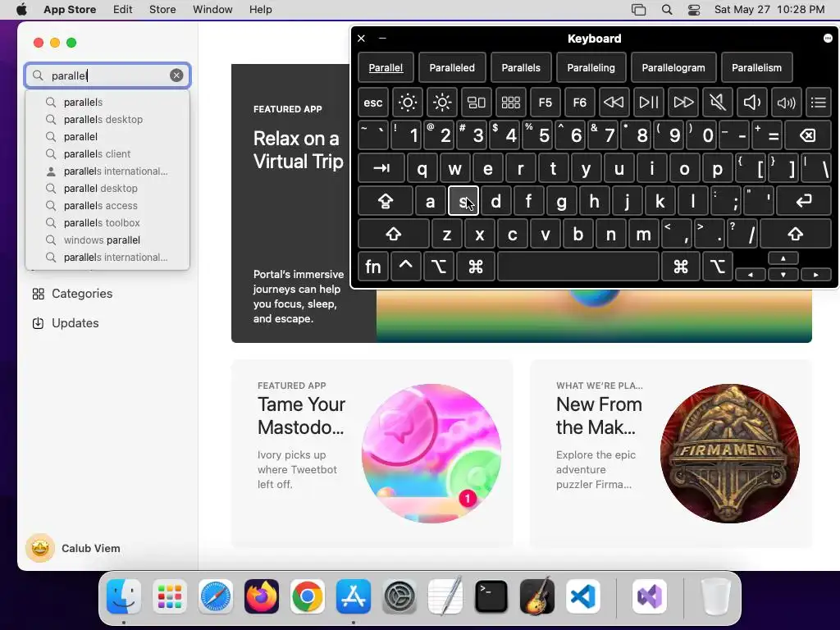Click the list key beside volume up

819,103
